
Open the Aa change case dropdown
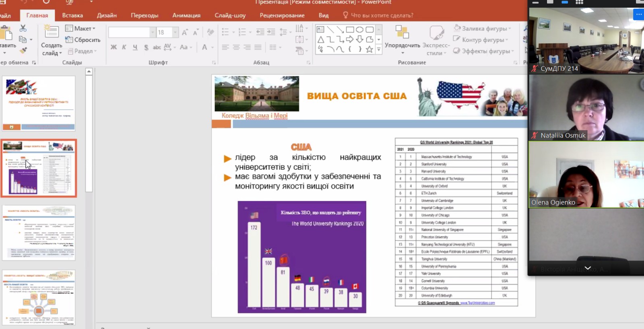186,47
